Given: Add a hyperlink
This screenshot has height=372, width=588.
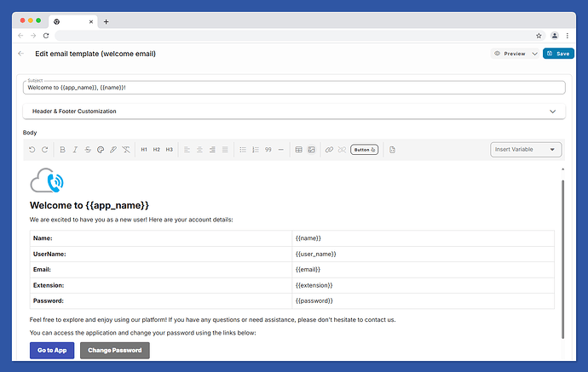Looking at the screenshot, I should [x=329, y=150].
